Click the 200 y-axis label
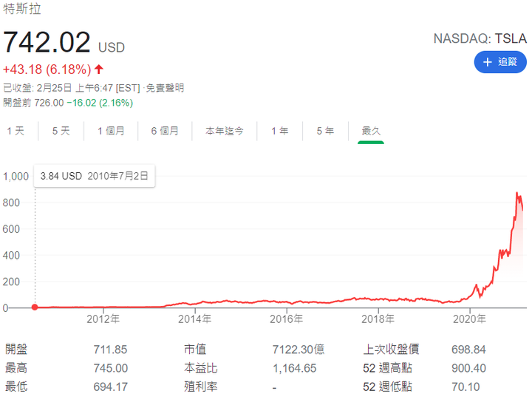 click(11, 282)
